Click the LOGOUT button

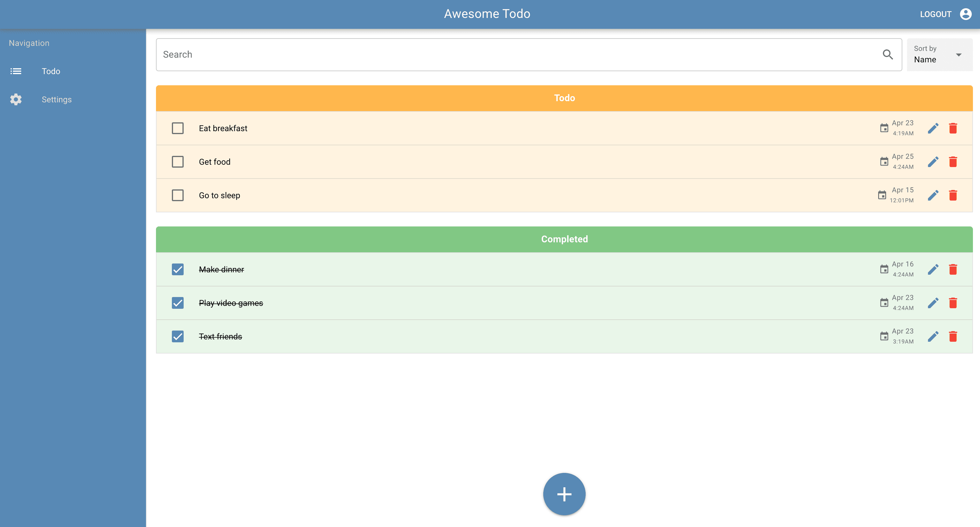coord(935,14)
